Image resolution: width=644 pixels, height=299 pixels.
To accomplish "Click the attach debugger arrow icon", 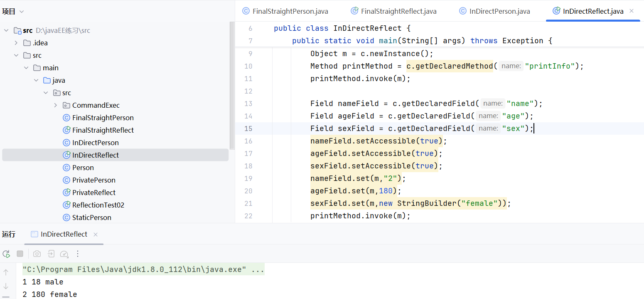I will pyautogui.click(x=51, y=254).
